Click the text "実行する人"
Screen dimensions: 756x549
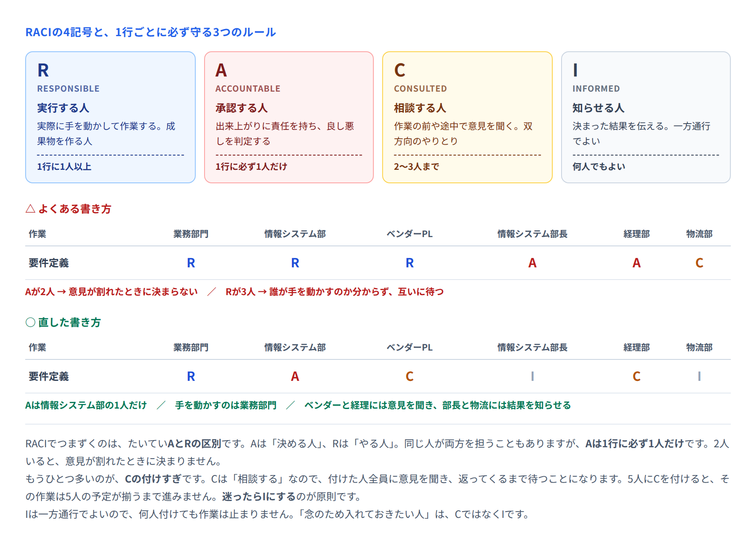[x=63, y=108]
